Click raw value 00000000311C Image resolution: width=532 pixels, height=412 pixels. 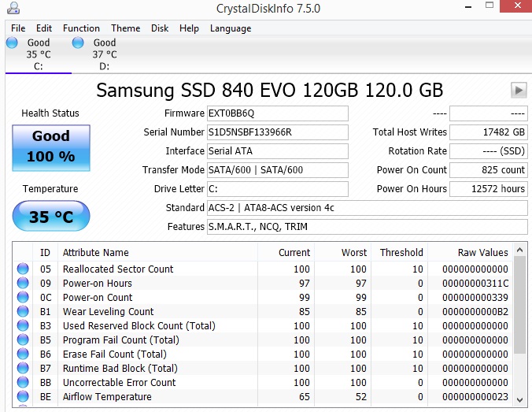point(475,284)
